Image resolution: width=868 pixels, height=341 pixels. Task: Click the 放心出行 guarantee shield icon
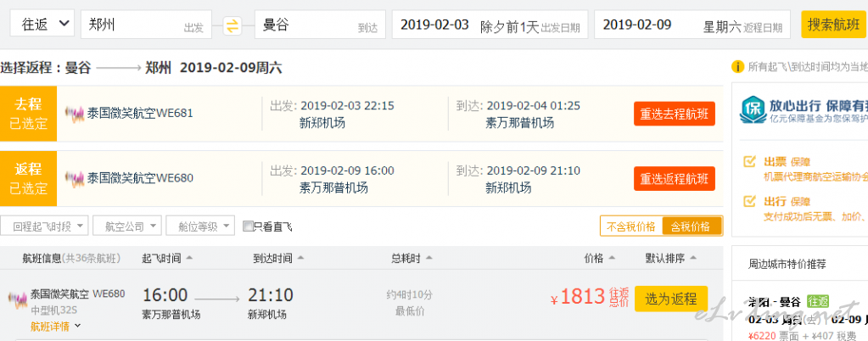click(752, 109)
